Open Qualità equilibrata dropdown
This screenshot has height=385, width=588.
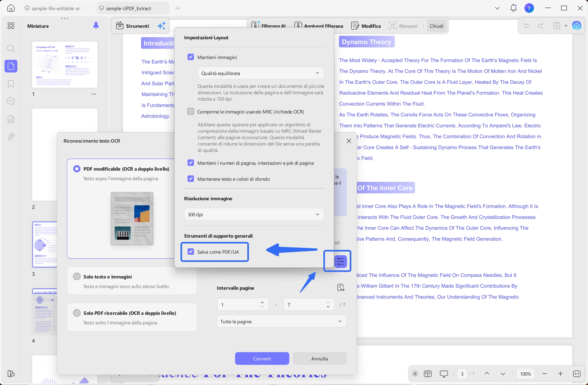coord(261,73)
